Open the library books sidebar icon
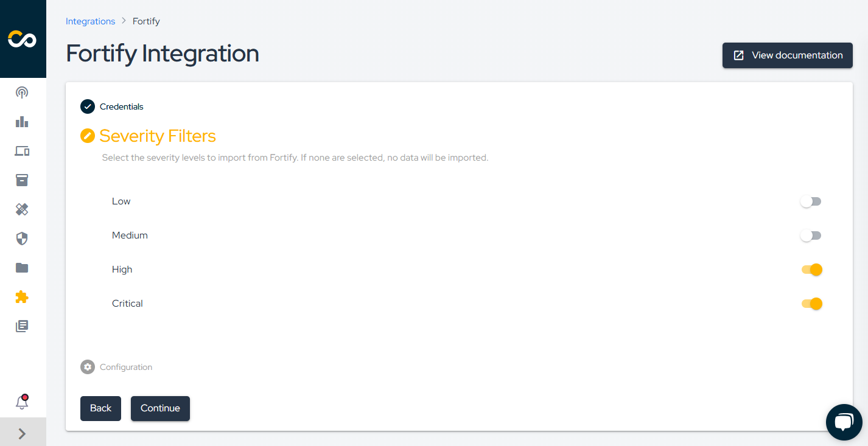Viewport: 868px width, 446px height. coord(22,326)
